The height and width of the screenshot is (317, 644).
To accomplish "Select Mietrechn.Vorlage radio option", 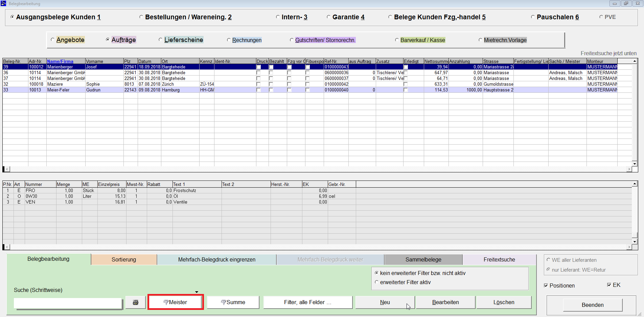I will tap(480, 40).
